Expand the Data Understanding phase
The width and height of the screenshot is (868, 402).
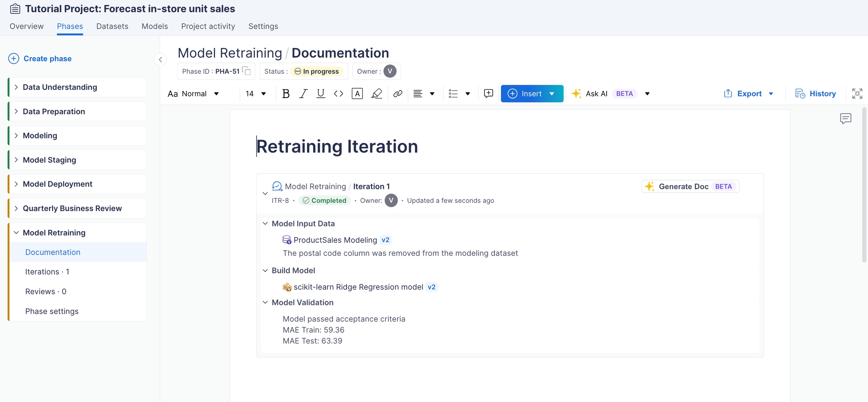(16, 87)
